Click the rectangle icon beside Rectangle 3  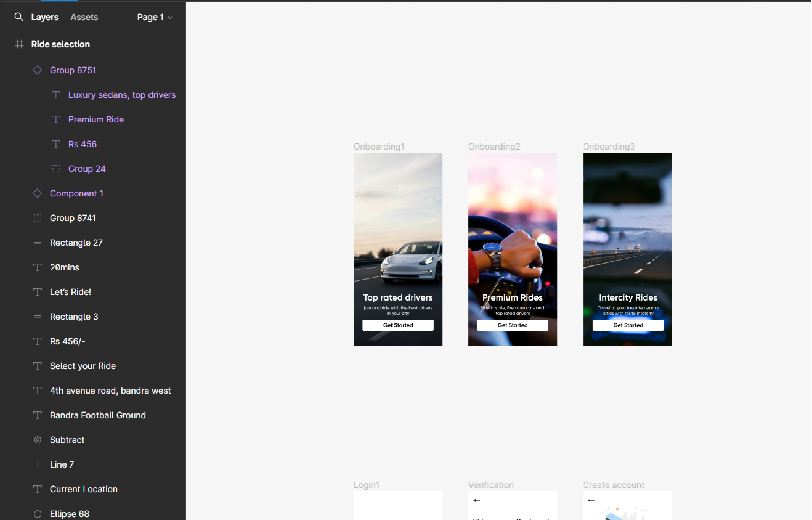tap(38, 316)
